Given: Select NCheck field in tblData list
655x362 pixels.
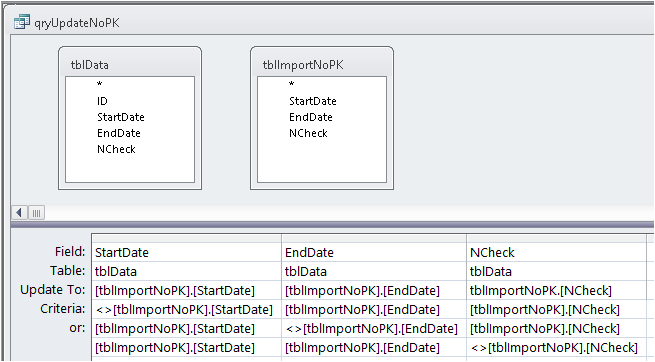Looking at the screenshot, I should coord(116,149).
